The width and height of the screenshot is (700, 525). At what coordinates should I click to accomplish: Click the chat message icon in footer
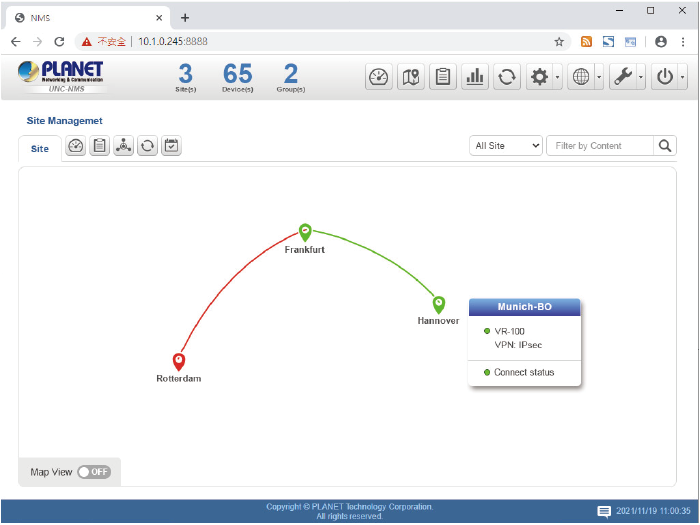tap(604, 511)
